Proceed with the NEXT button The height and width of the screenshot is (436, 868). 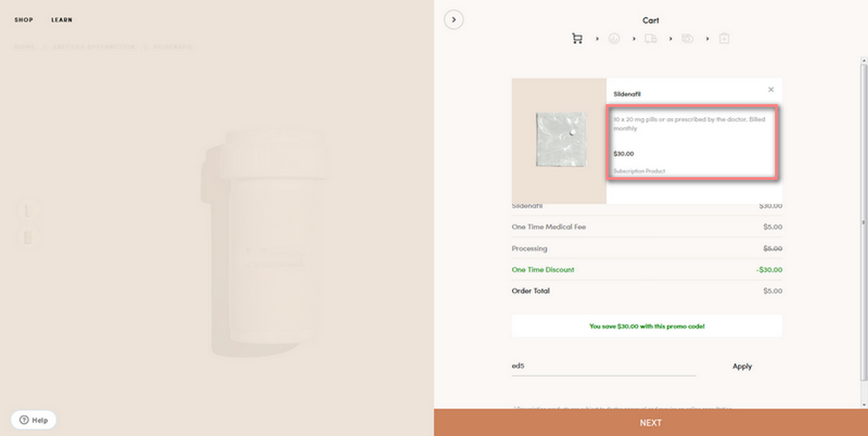650,423
